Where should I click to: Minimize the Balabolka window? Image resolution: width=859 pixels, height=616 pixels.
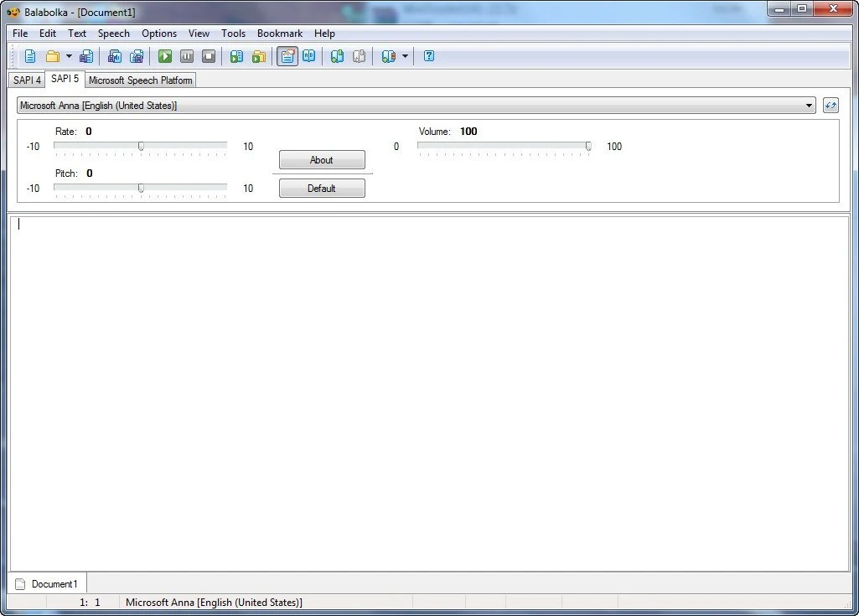[779, 8]
